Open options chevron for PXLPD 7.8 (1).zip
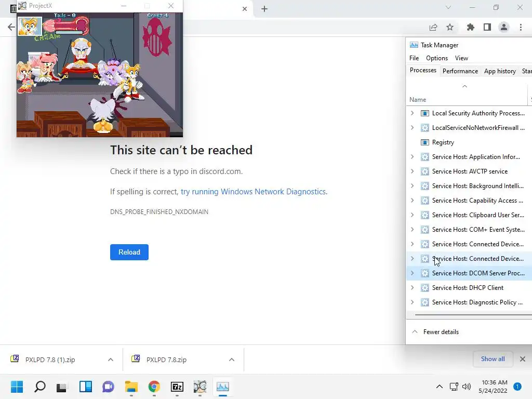 111,360
